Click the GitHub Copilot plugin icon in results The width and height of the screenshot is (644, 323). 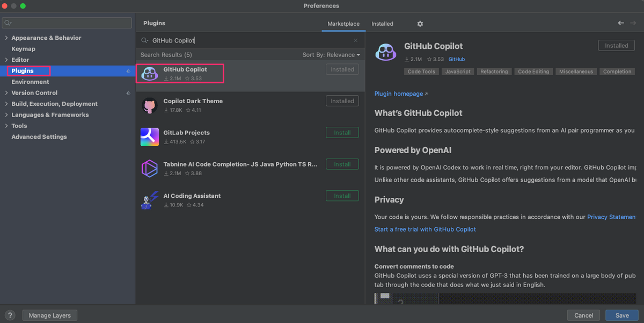(150, 73)
